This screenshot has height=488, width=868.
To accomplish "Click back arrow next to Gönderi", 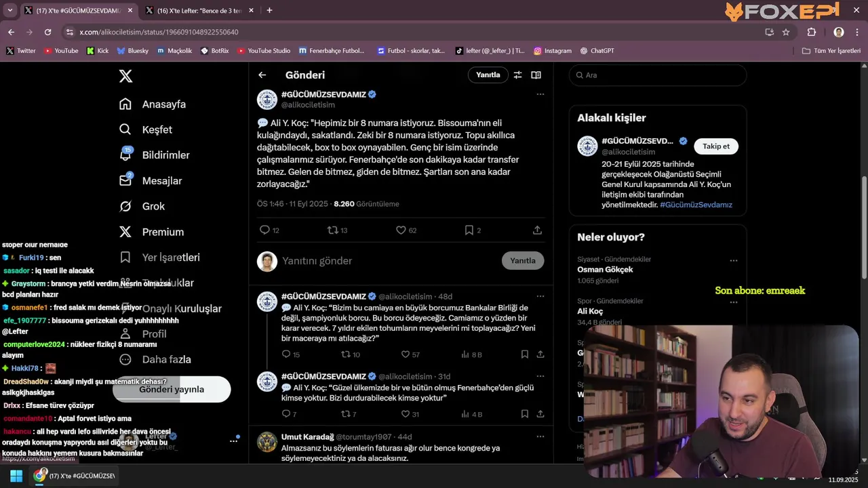I will click(262, 75).
